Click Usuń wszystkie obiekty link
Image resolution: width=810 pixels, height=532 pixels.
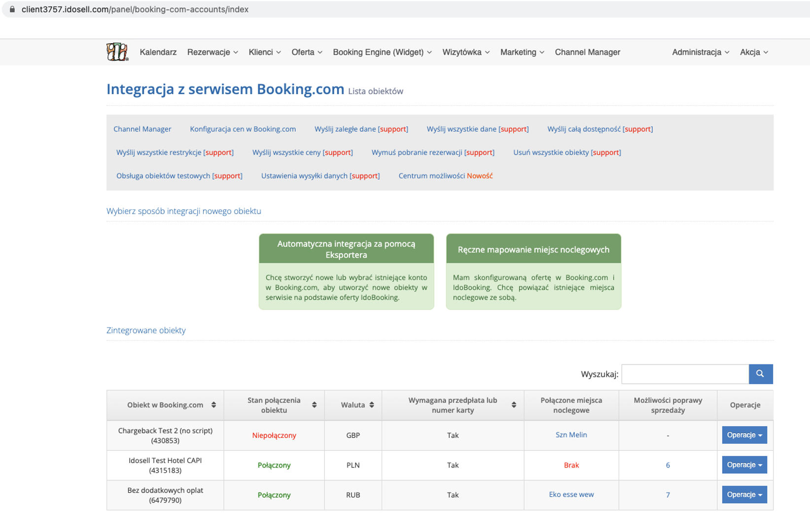point(567,153)
